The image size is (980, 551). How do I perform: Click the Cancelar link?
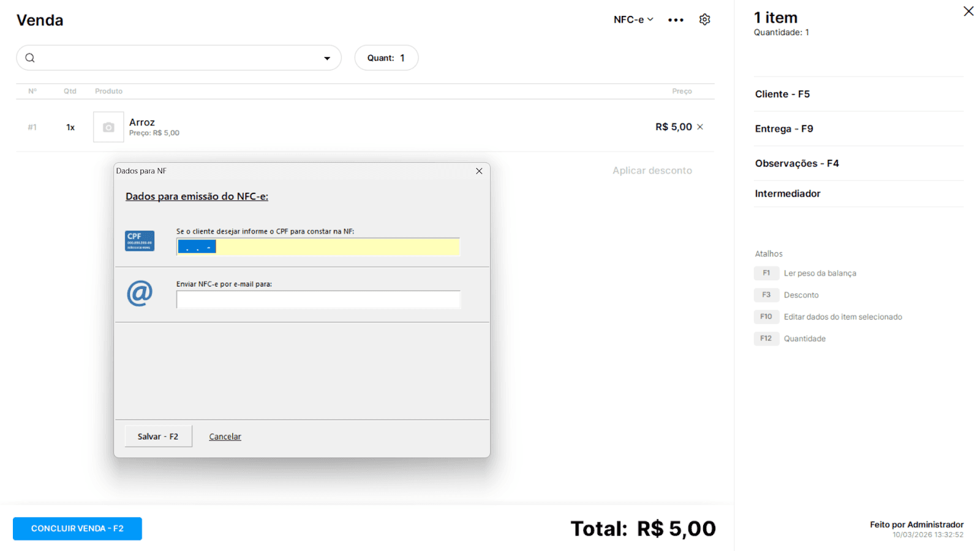tap(225, 436)
